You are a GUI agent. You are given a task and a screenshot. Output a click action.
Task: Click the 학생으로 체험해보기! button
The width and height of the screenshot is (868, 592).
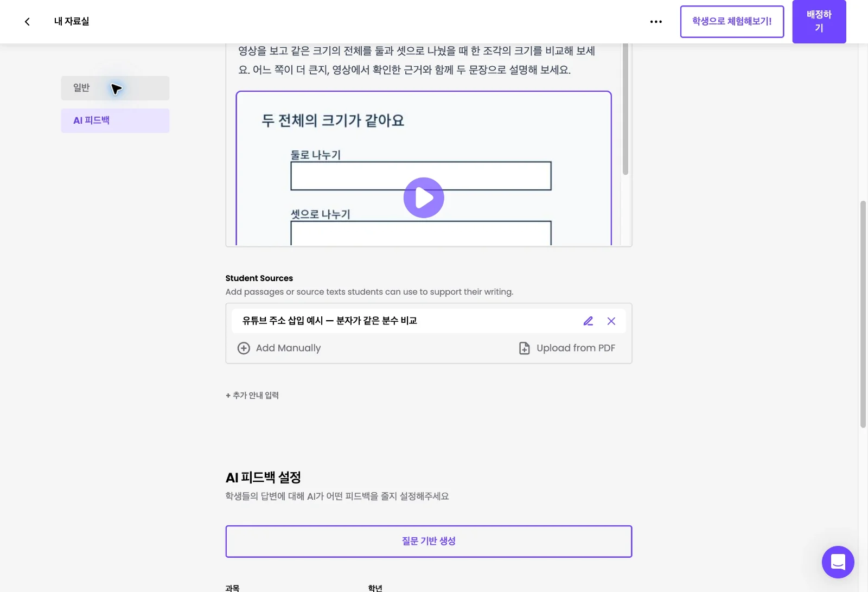(x=732, y=22)
